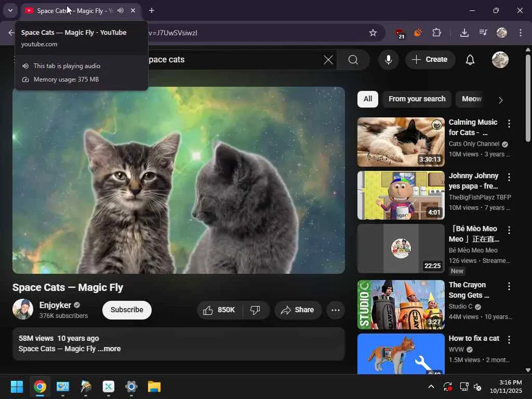Image resolution: width=532 pixels, height=399 pixels.
Task: Open options menu for Calming Music video
Action: pyautogui.click(x=509, y=124)
